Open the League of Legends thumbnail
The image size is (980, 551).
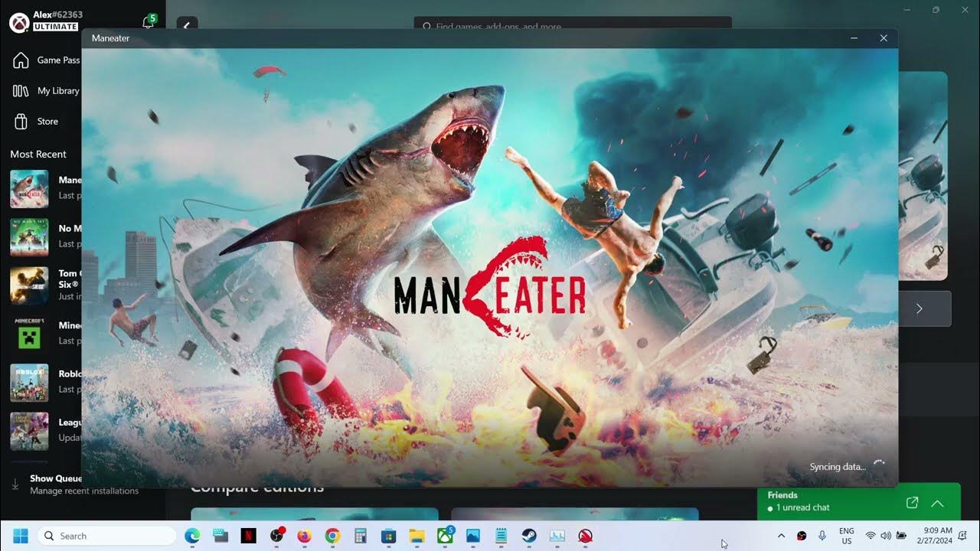pos(29,431)
